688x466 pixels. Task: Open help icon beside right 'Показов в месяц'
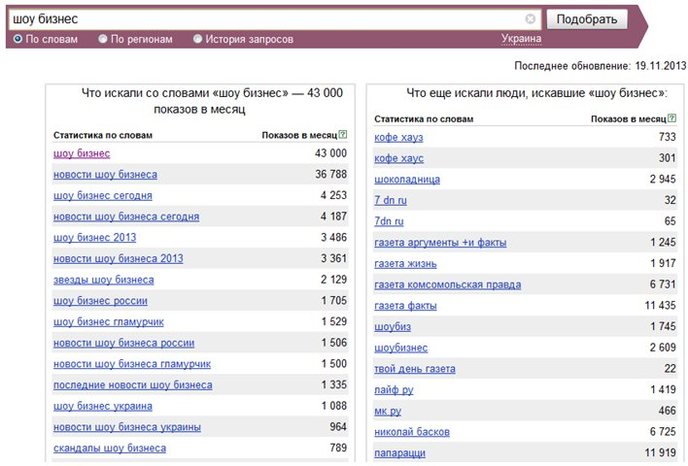click(672, 118)
